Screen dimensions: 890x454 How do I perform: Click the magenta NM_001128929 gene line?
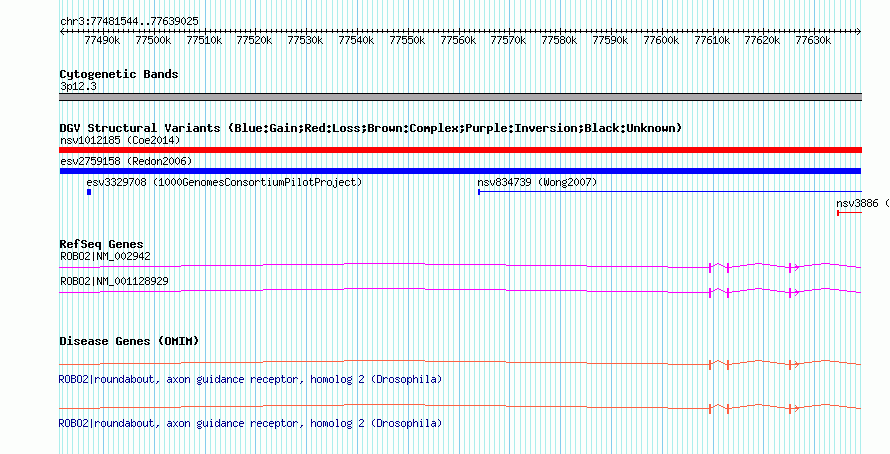(460, 291)
